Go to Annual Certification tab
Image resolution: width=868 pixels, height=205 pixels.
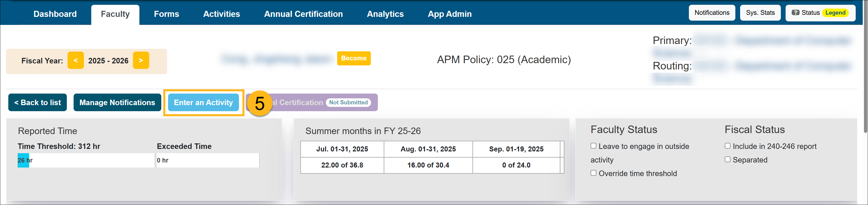coord(303,14)
